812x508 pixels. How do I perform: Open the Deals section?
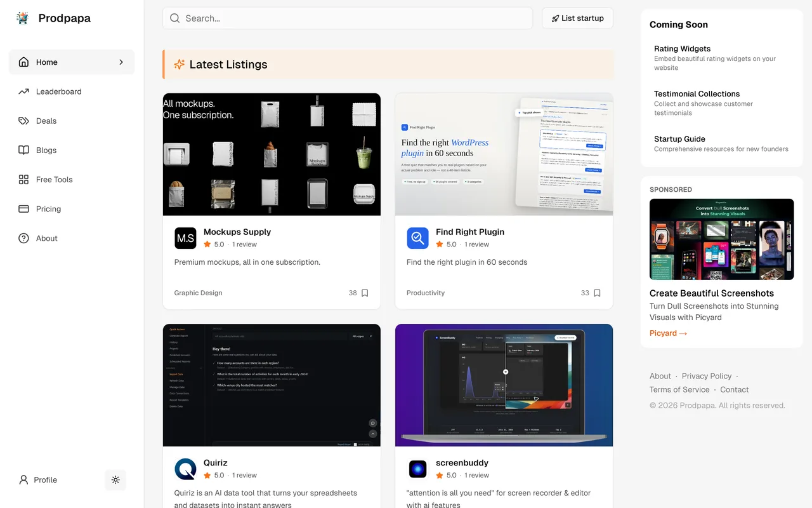click(72, 121)
